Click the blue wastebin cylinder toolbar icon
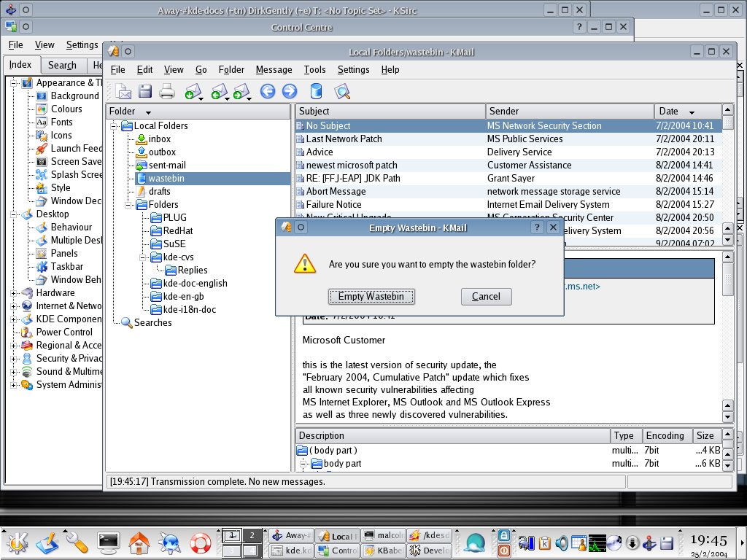747x560 pixels. [316, 91]
